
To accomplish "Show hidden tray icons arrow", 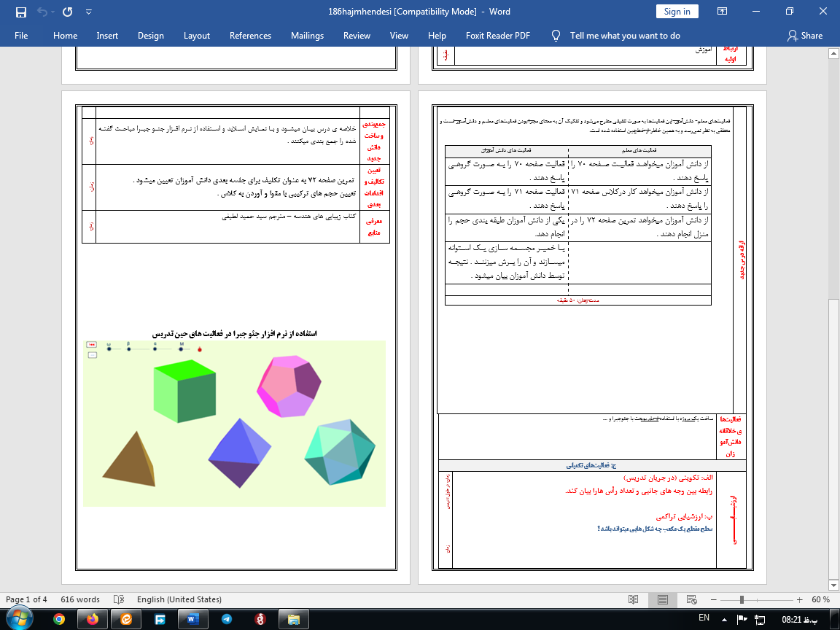I will coord(724,620).
